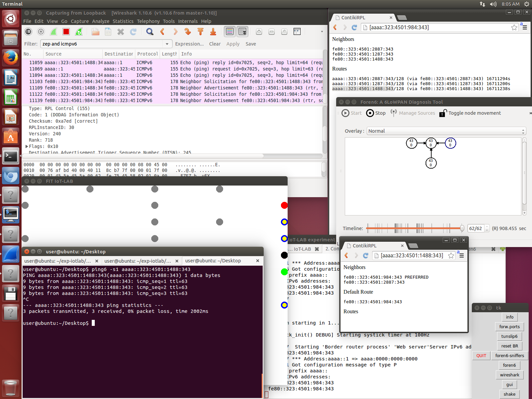Screen dimensions: 532x399
Task: Adjust the timeline 62/62 spinner arrows
Action: point(487,228)
